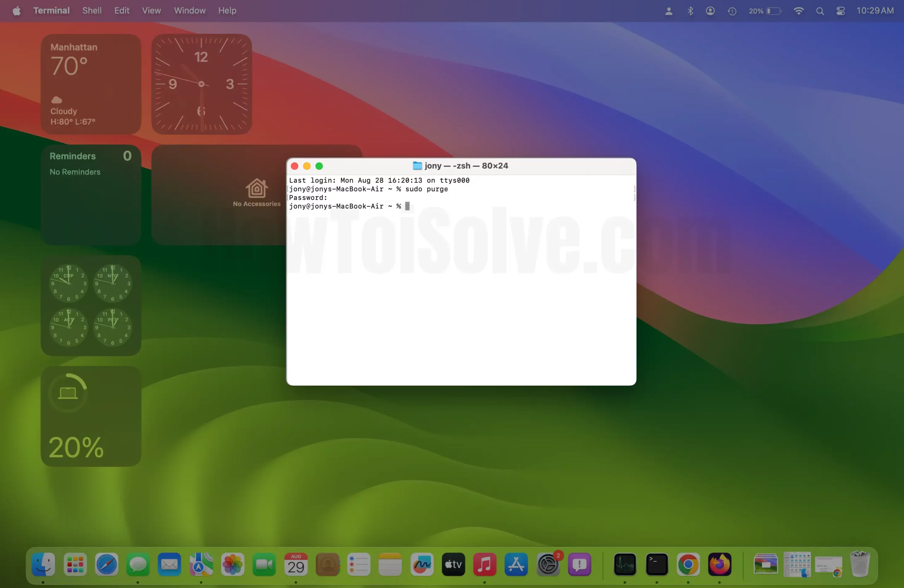Expand the Shell menu
This screenshot has height=588, width=904.
click(92, 11)
